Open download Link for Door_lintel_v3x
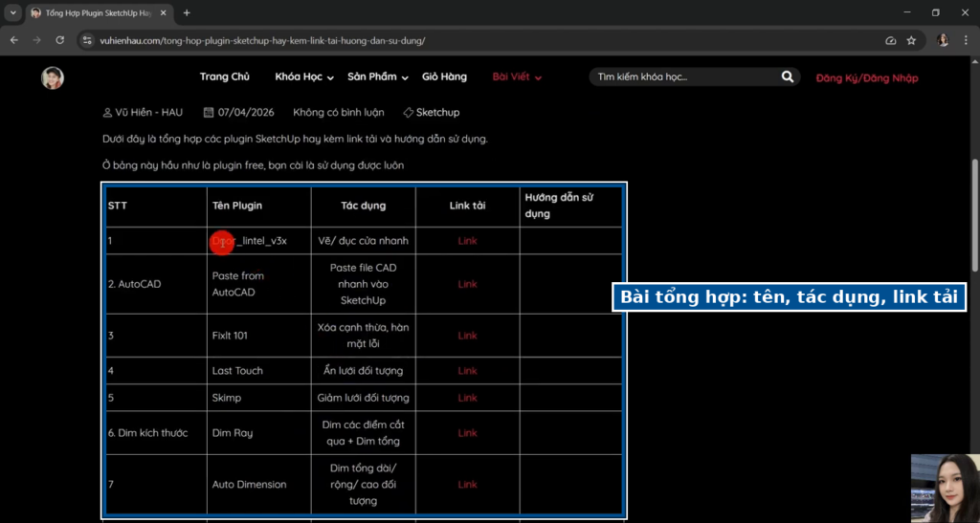 467,240
